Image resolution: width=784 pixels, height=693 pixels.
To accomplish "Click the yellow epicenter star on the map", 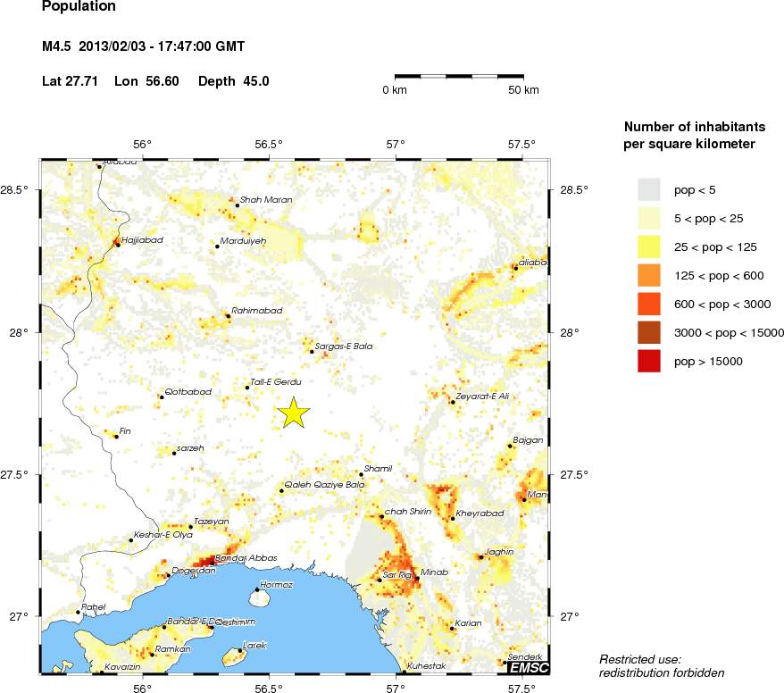I will [294, 413].
